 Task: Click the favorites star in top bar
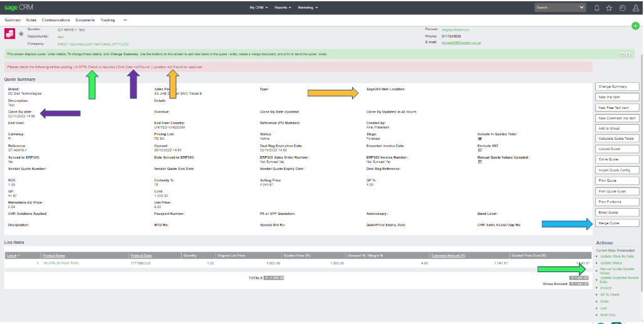[609, 8]
